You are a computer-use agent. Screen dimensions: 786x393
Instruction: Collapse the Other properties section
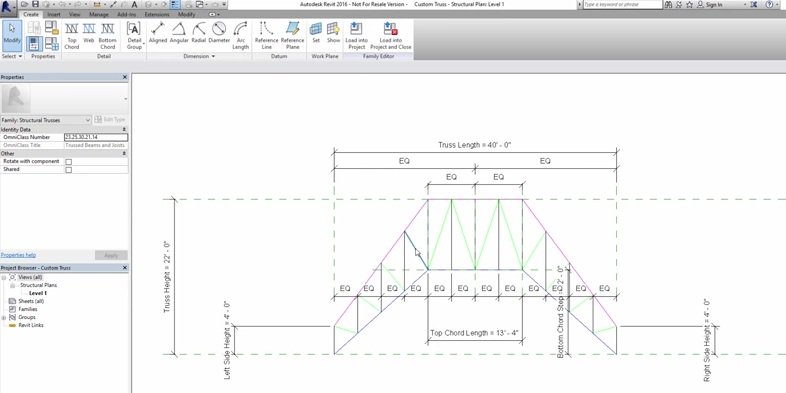tap(124, 153)
